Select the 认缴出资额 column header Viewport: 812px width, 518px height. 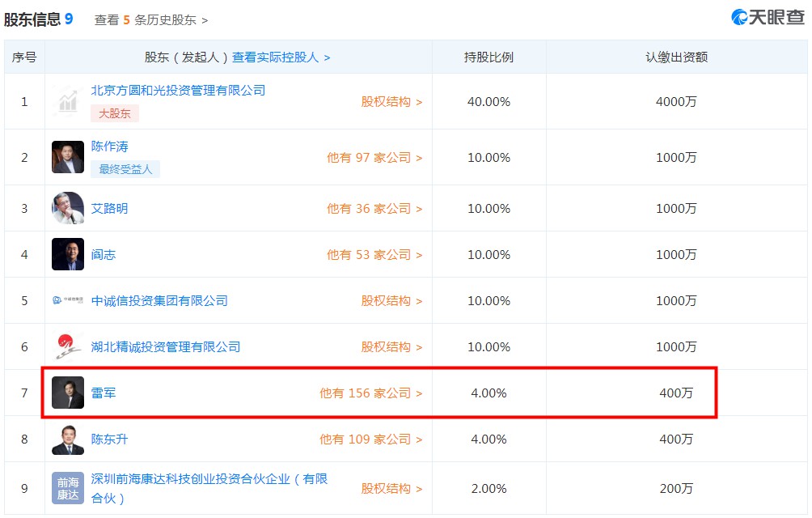coord(676,57)
